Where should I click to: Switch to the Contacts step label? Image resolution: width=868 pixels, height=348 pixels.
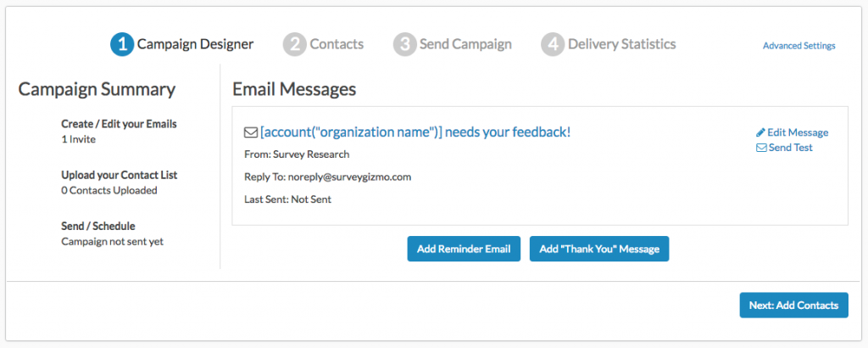click(337, 44)
